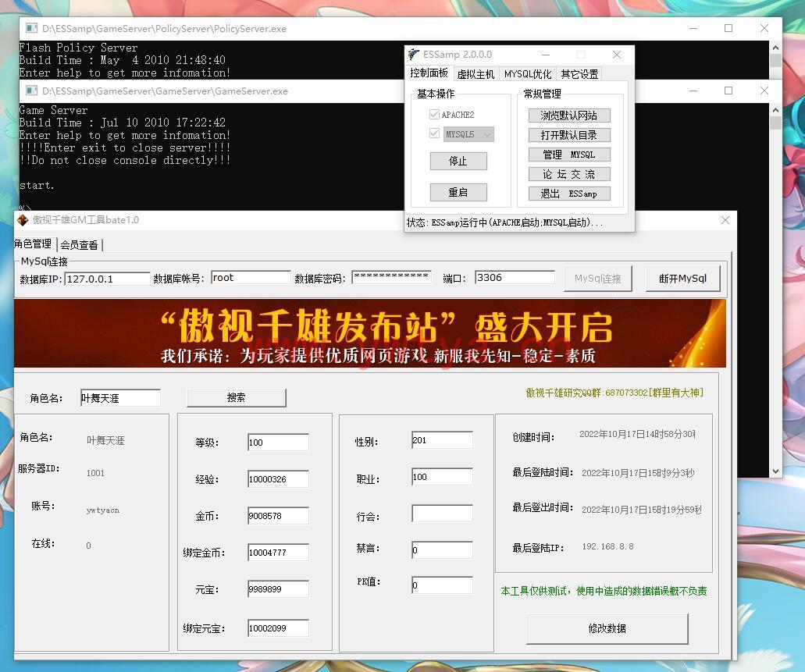Click 管理 MYSQL button

(569, 155)
